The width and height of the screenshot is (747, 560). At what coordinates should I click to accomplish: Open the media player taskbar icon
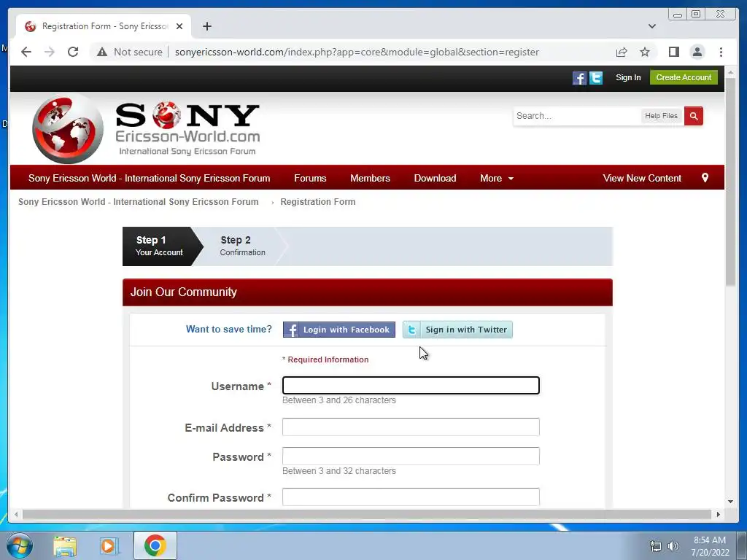click(108, 545)
